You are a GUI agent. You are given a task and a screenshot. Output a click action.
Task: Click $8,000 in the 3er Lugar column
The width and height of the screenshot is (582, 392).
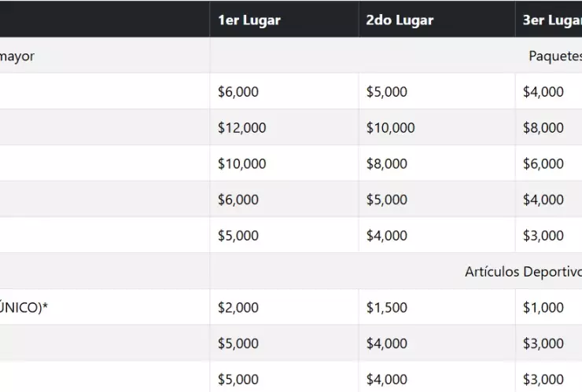pyautogui.click(x=543, y=128)
